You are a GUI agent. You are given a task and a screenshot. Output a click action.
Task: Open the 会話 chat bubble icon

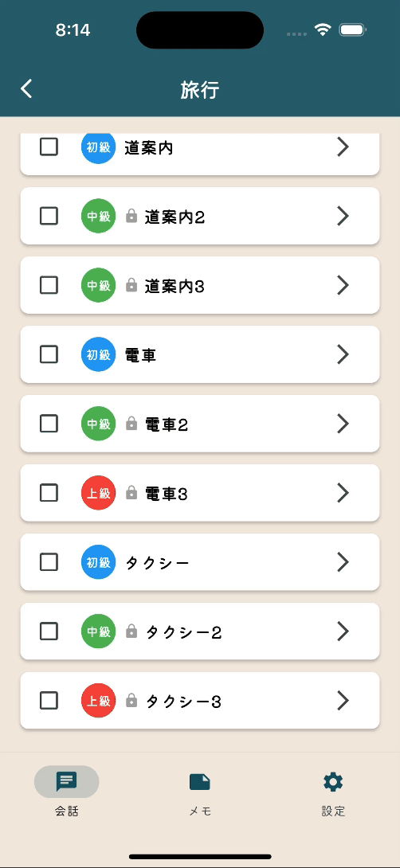click(66, 782)
